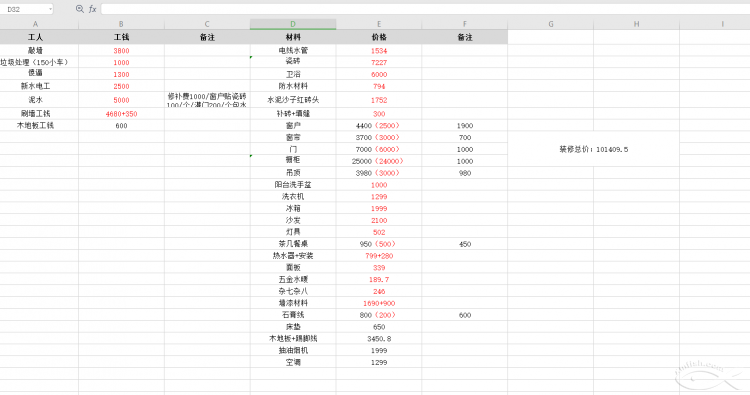Select column F header
The image size is (750, 395).
(464, 24)
